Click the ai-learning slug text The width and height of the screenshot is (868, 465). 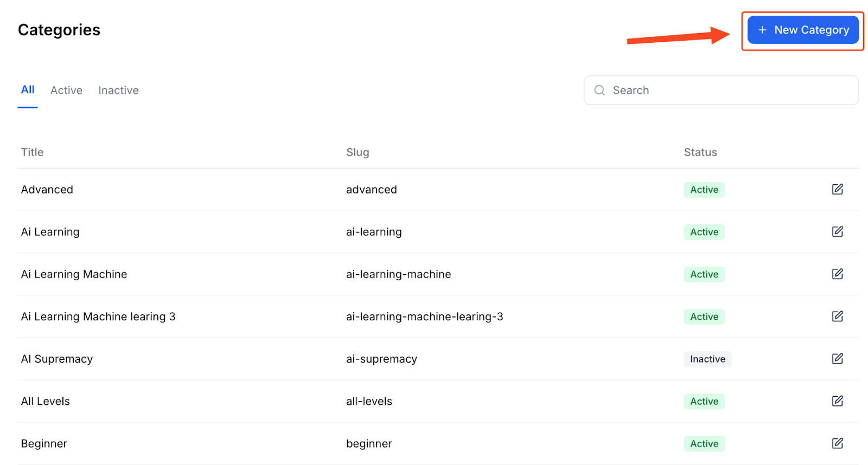[x=374, y=232]
